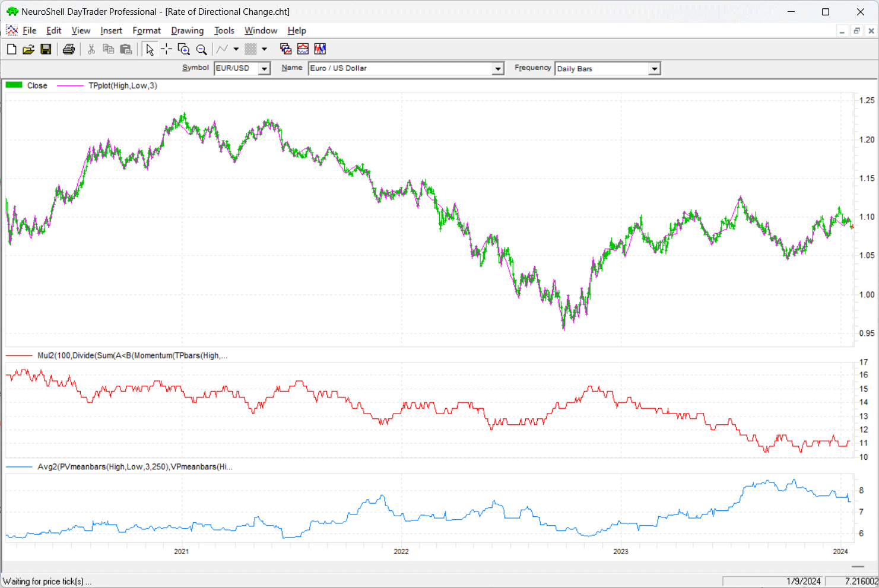Choose the zoom in magnifier tool
Screen dimensions: 879x588
coord(184,49)
